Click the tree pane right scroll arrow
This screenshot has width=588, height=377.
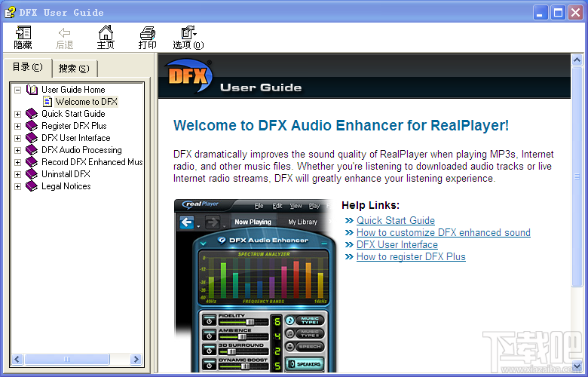coord(136,360)
